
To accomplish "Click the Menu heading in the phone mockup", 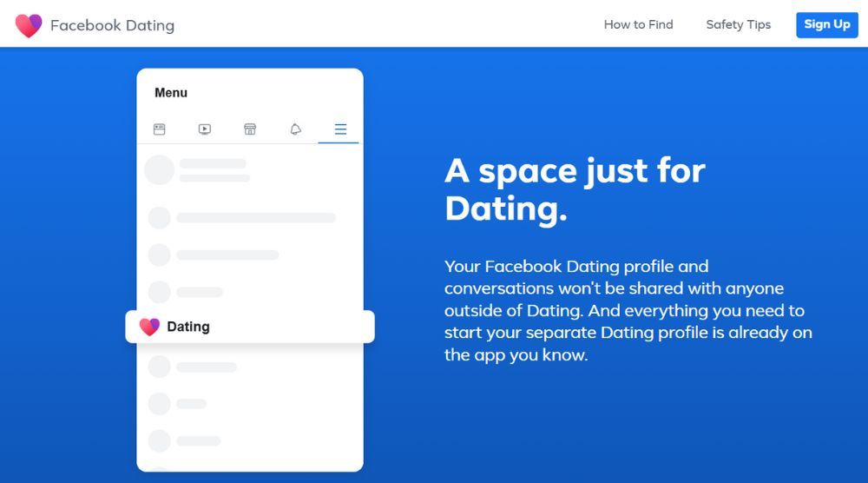I will pyautogui.click(x=171, y=92).
